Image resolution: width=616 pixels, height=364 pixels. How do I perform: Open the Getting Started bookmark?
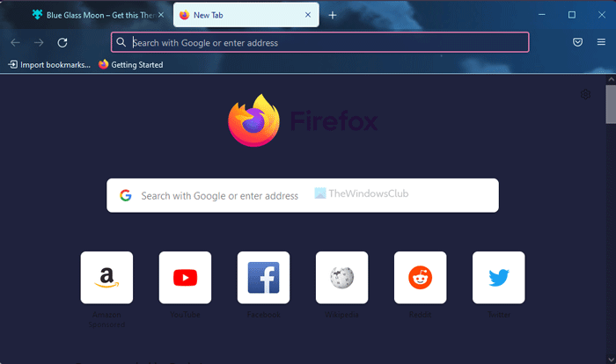pyautogui.click(x=131, y=65)
